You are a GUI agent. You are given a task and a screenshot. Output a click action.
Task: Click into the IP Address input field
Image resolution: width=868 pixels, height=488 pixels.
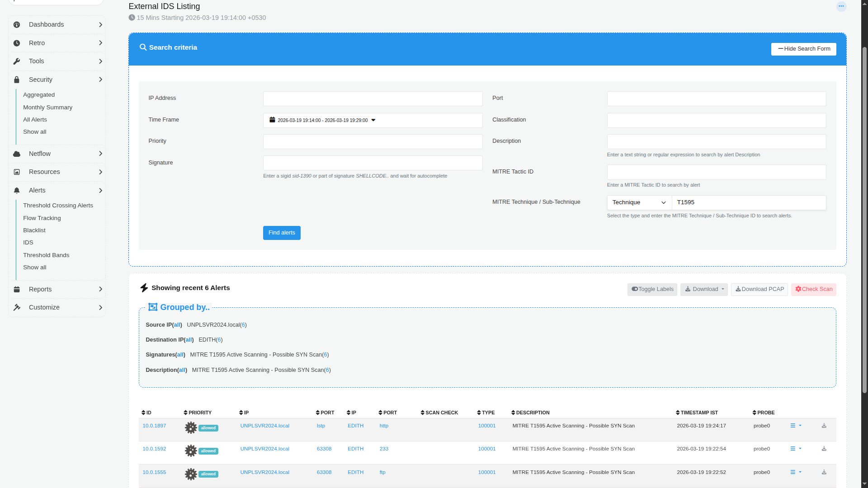point(373,99)
